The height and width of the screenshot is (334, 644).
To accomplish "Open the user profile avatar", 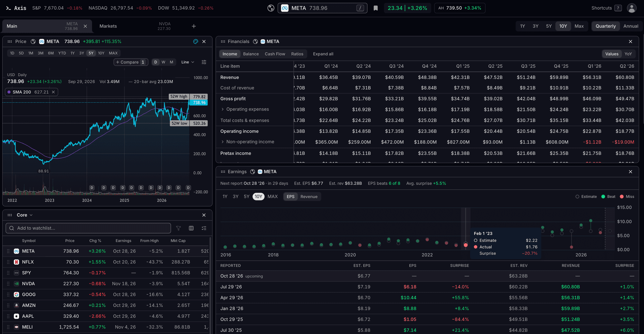I will [632, 8].
